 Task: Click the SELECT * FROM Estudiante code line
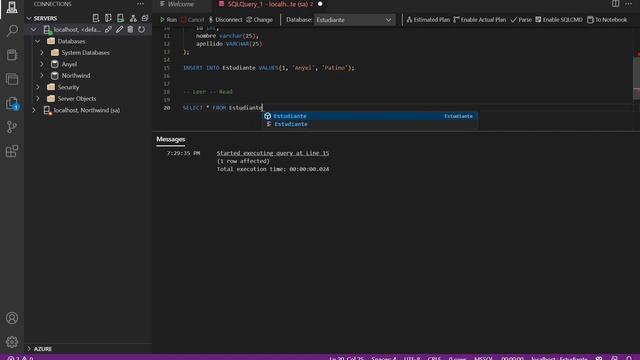tap(222, 108)
